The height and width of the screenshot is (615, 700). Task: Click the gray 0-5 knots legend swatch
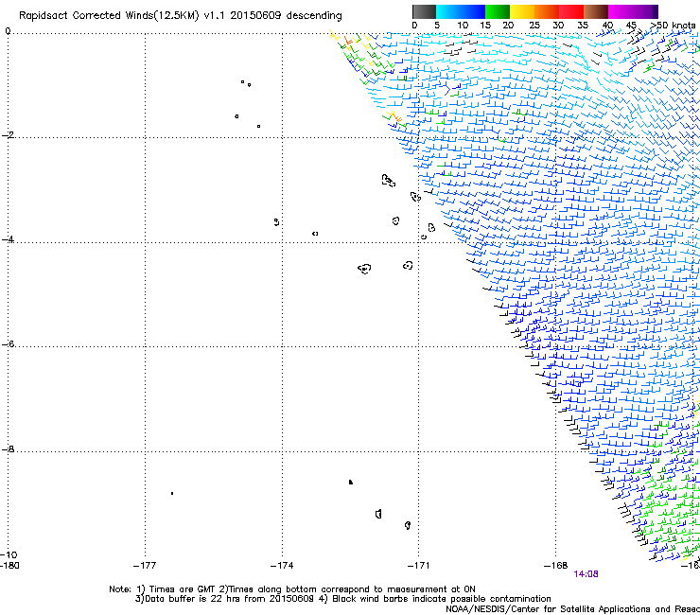point(424,11)
